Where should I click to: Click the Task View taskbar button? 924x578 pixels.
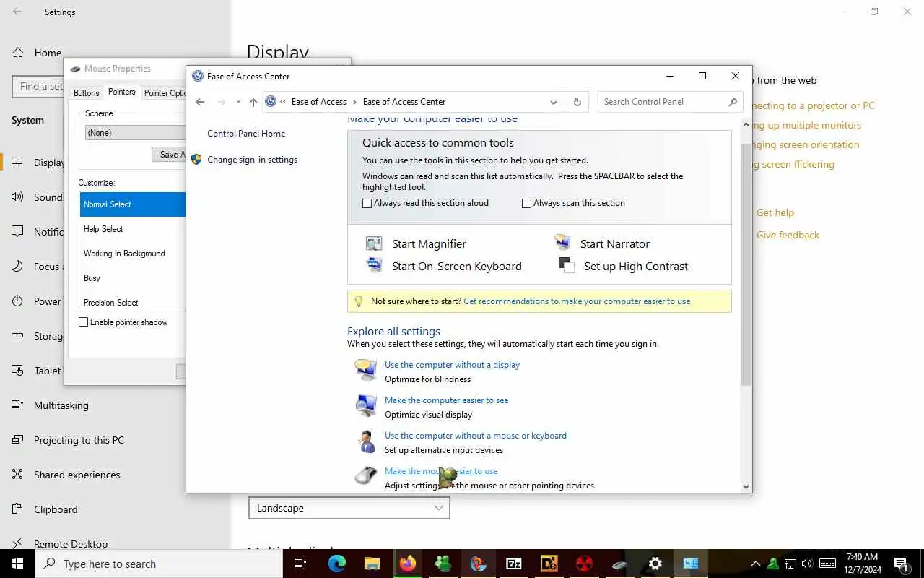coord(301,564)
